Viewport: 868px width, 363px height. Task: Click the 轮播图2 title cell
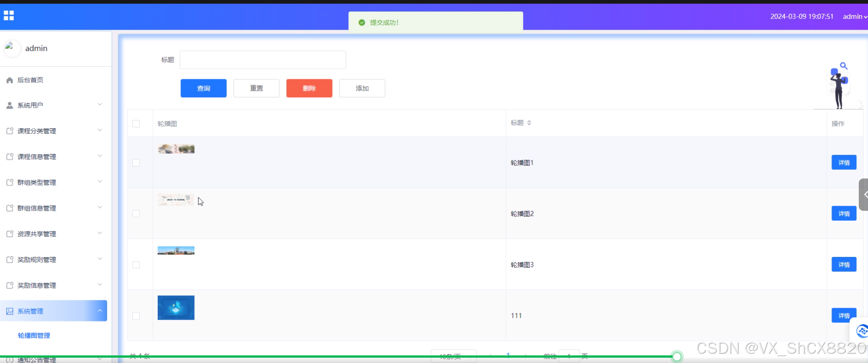[x=522, y=214]
